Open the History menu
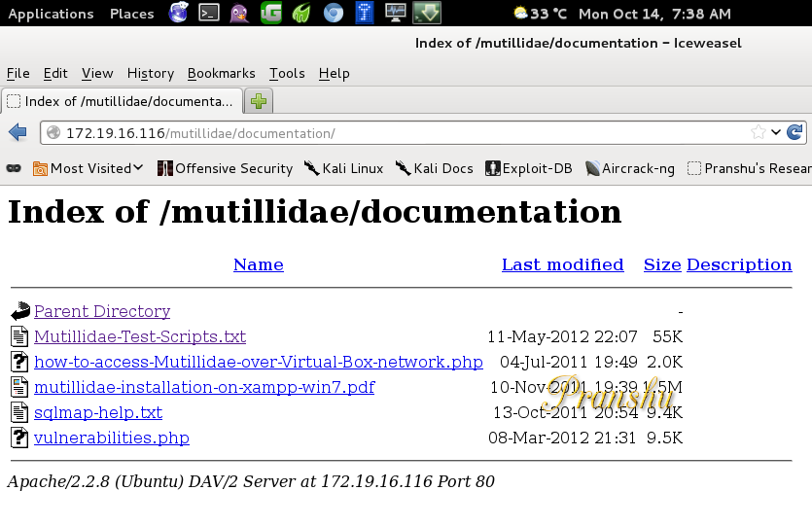The height and width of the screenshot is (526, 812). click(151, 74)
